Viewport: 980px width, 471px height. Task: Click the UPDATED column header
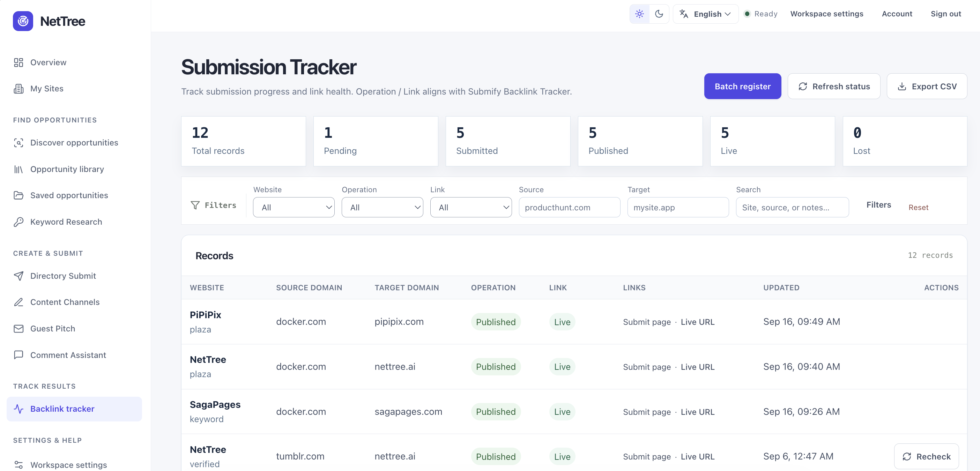(x=781, y=287)
